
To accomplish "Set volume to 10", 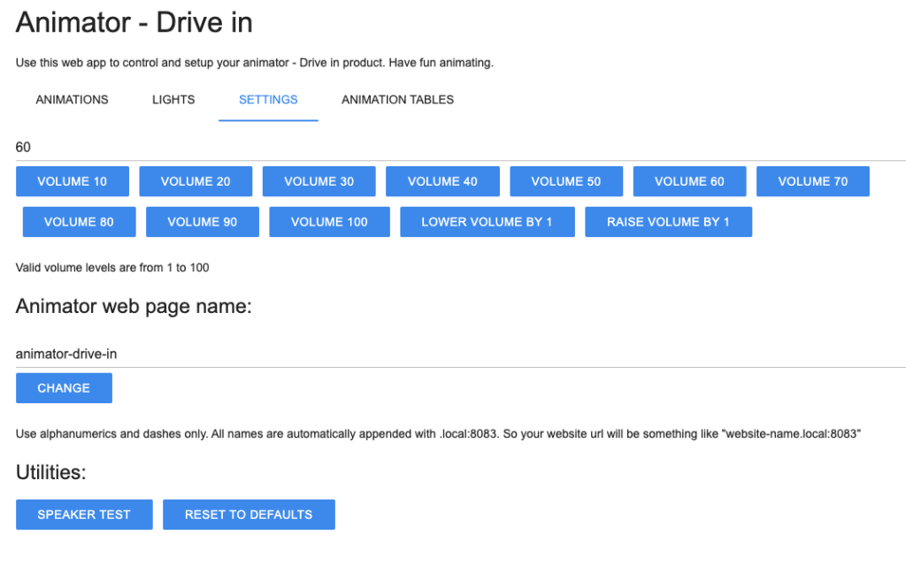I will click(x=73, y=181).
